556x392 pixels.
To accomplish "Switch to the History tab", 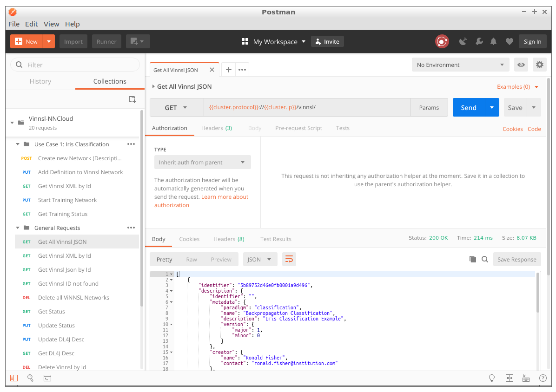I will click(x=40, y=81).
